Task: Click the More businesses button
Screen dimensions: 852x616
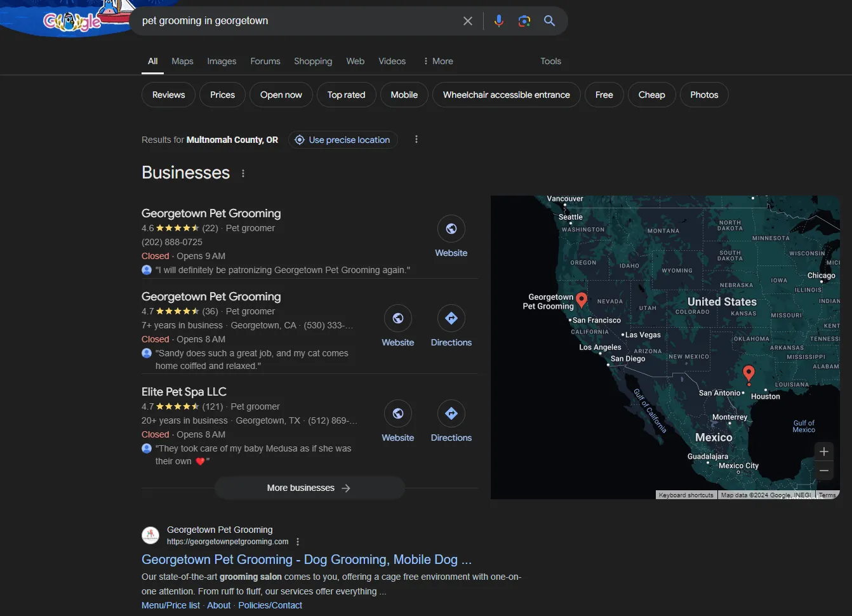Action: (x=309, y=488)
